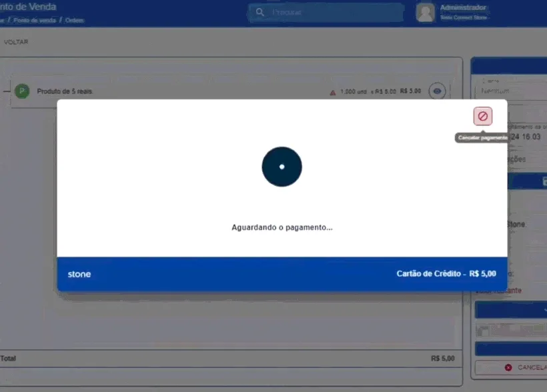The height and width of the screenshot is (392, 547).
Task: Click the red X icon beside CANCELA
Action: tap(508, 367)
